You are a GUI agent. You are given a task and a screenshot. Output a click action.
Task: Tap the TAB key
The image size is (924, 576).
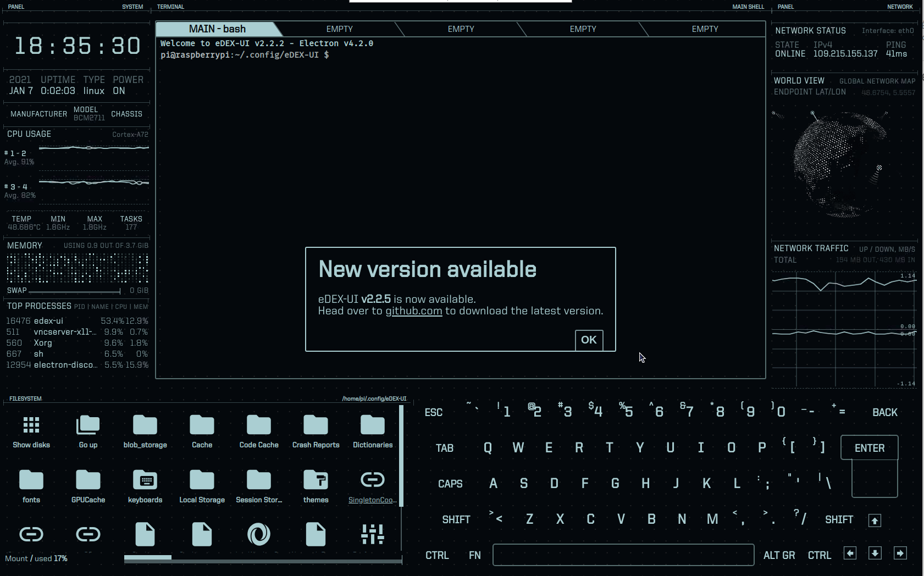coord(445,448)
